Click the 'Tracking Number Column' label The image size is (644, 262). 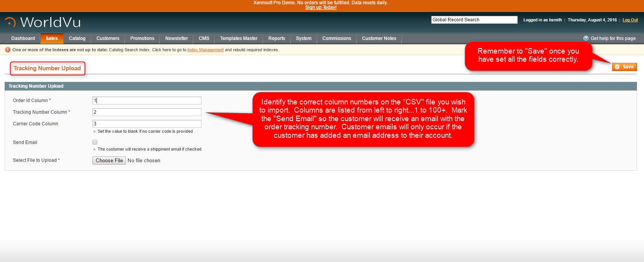(40, 112)
